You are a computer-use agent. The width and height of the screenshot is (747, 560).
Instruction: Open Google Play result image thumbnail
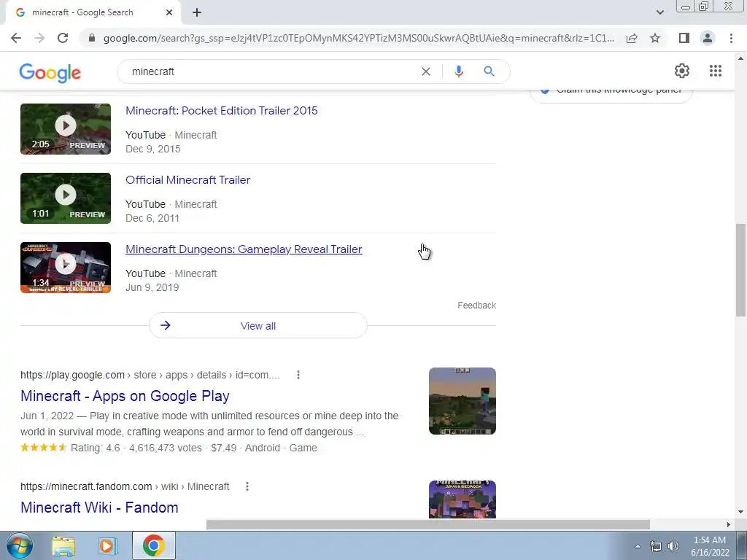pos(462,401)
